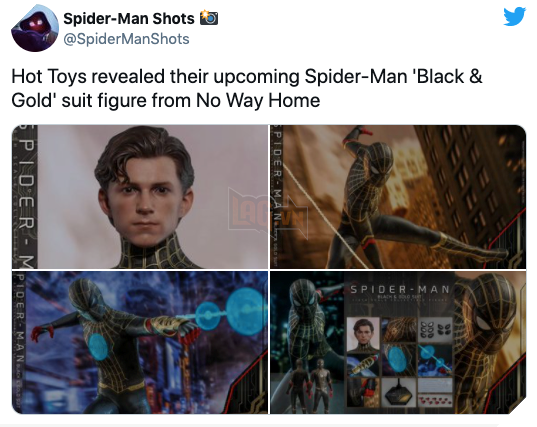Click the large blue energy disc

click(244, 309)
